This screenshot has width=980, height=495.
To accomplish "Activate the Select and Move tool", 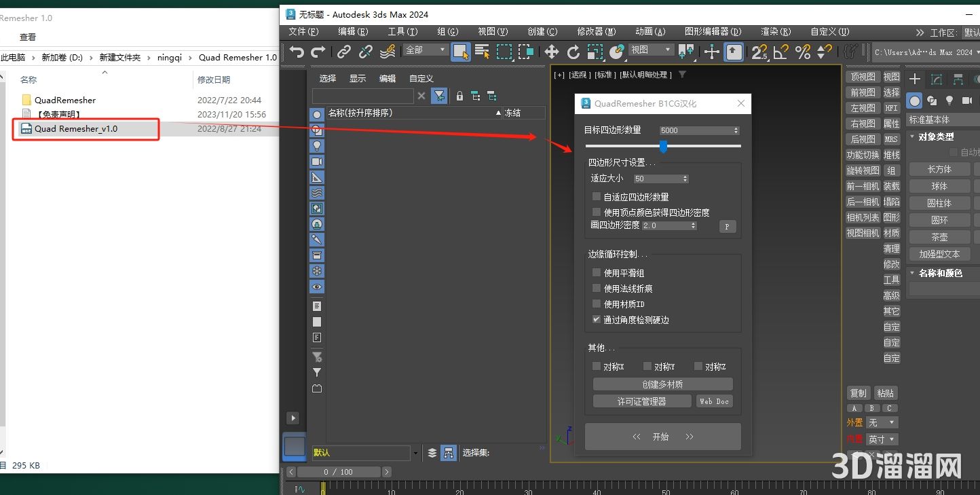I will tap(552, 52).
